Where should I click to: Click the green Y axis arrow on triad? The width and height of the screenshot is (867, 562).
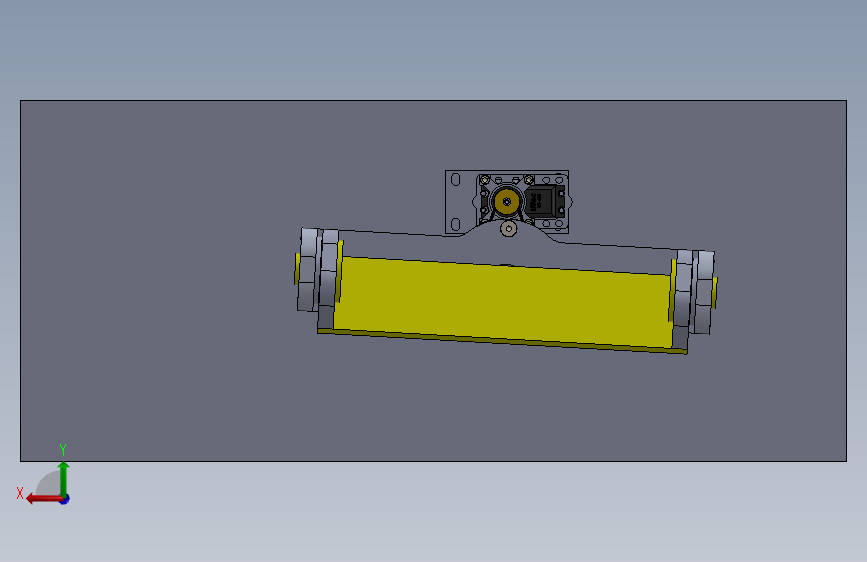click(64, 478)
